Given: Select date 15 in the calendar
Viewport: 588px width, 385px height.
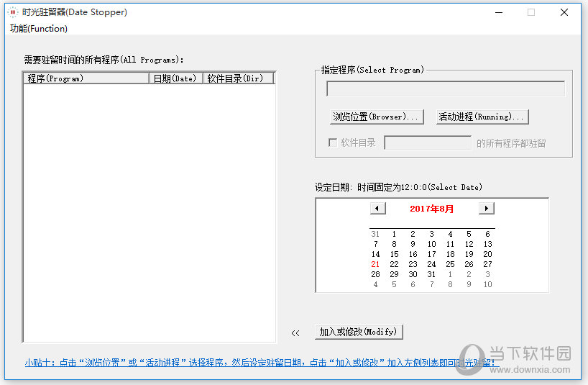Looking at the screenshot, I should tap(394, 254).
